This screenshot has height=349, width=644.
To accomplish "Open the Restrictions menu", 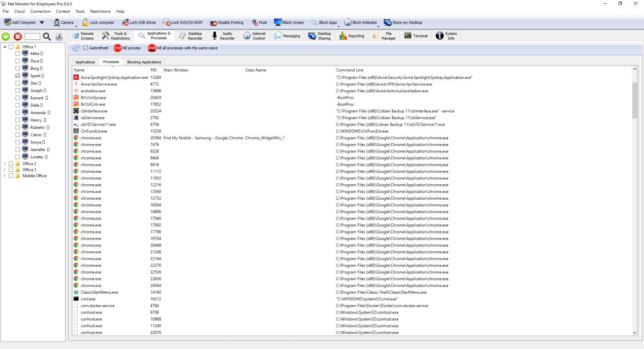I will point(100,11).
